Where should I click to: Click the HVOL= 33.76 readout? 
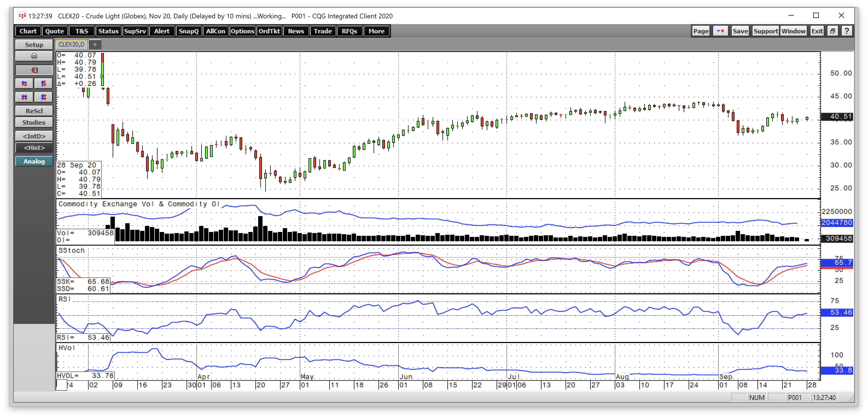(x=85, y=376)
